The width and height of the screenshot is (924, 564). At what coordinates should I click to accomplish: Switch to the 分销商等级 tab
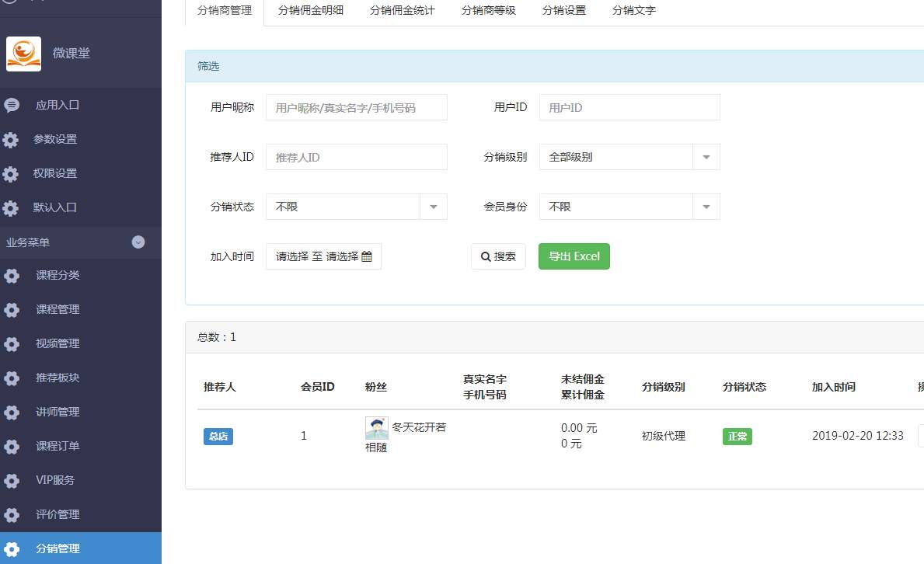[489, 11]
